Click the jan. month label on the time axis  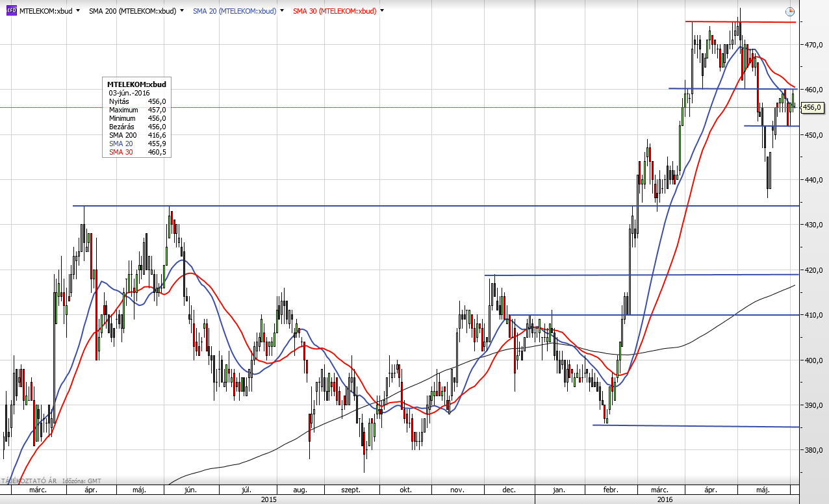click(559, 490)
